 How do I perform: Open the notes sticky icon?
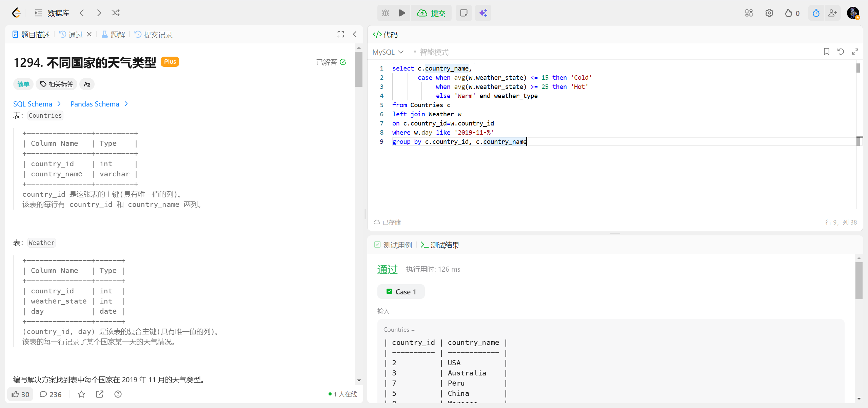click(x=463, y=13)
